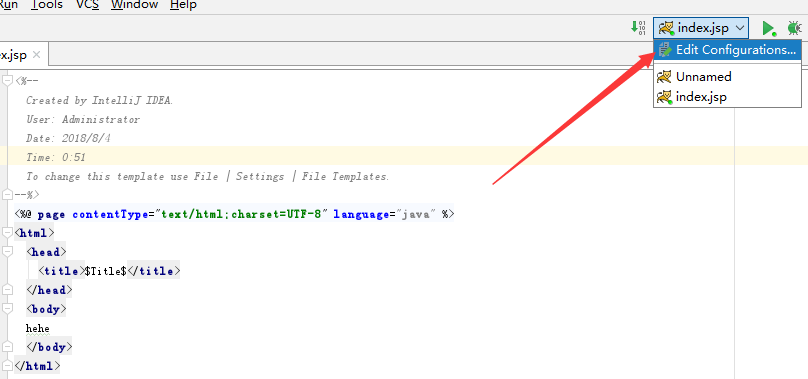Open the Window menu

tap(134, 5)
